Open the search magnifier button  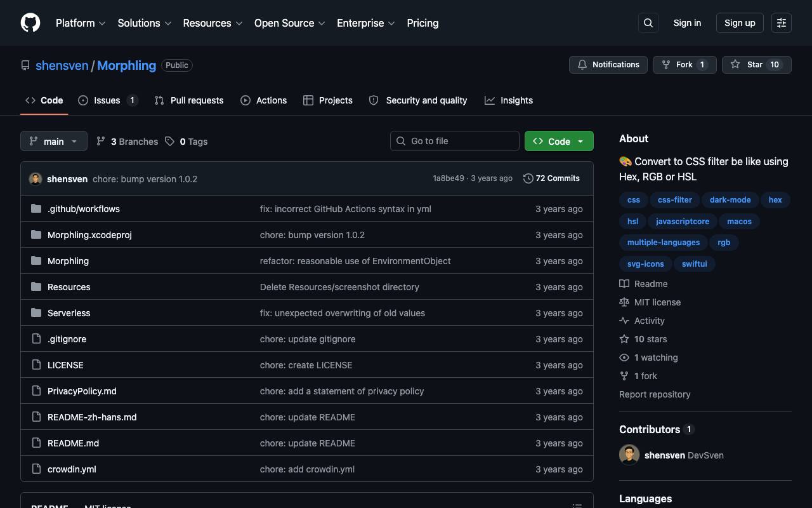(x=648, y=23)
